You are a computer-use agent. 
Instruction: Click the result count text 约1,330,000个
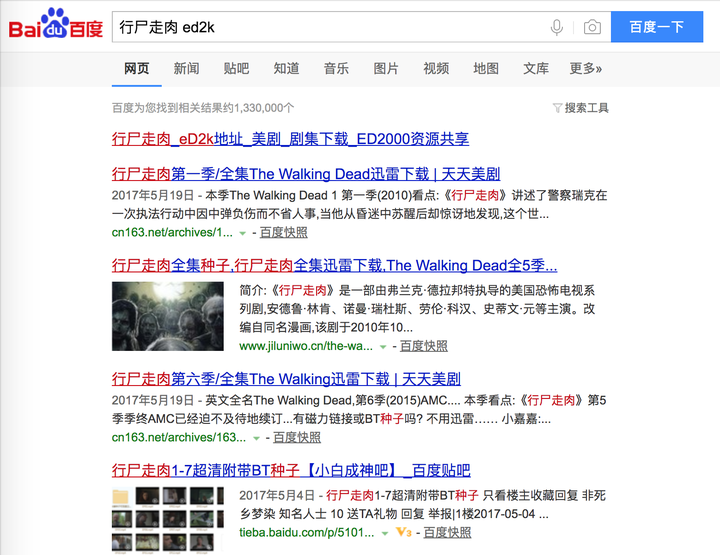[x=203, y=108]
